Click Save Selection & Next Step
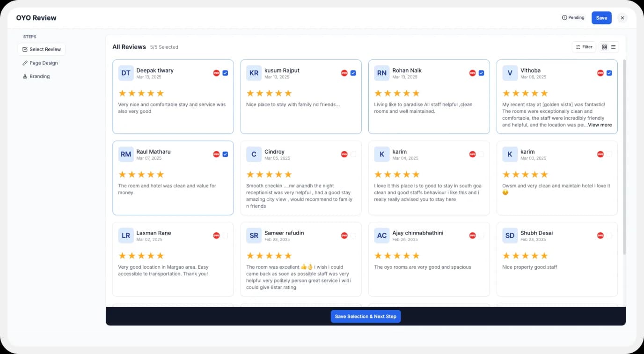Image resolution: width=644 pixels, height=354 pixels. coord(366,316)
